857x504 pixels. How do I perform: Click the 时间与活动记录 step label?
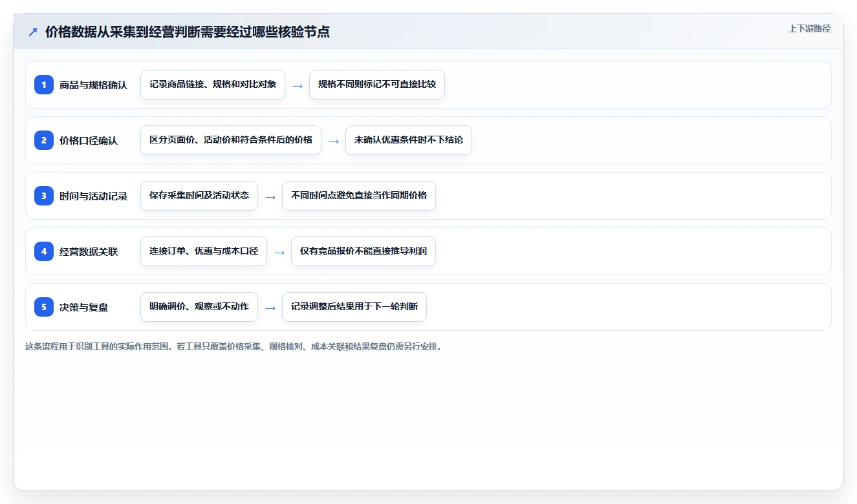[93, 196]
